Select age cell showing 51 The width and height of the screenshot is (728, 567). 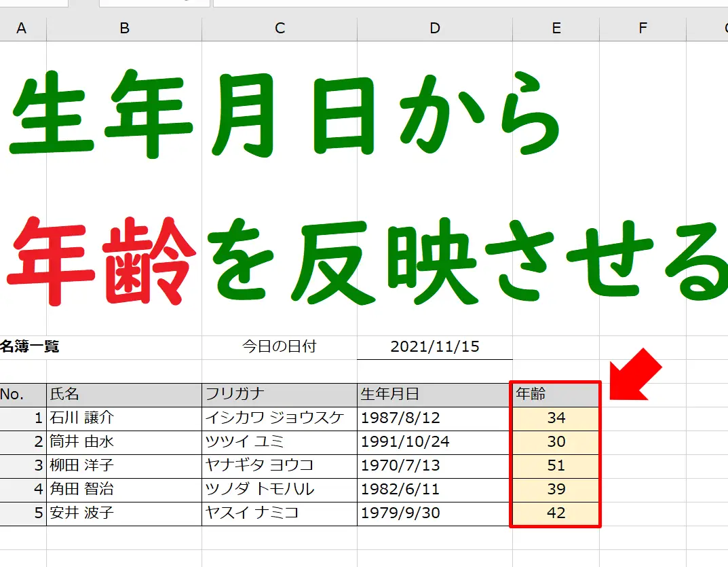pos(556,466)
